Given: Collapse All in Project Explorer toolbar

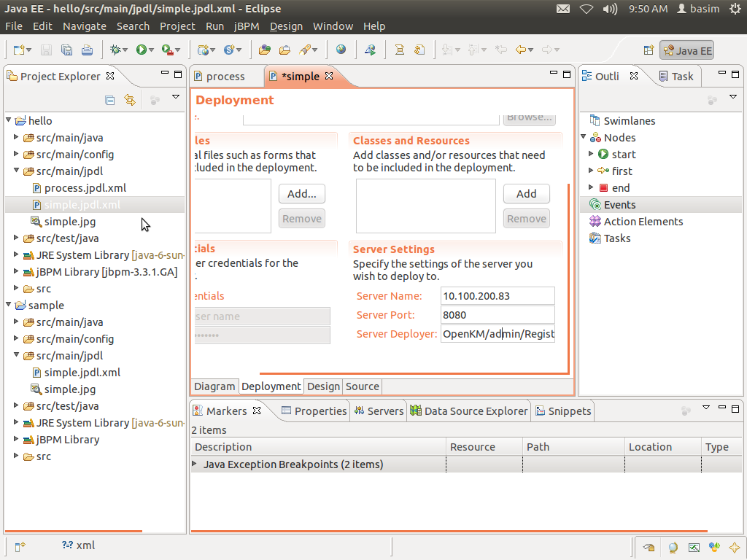Looking at the screenshot, I should tap(110, 101).
